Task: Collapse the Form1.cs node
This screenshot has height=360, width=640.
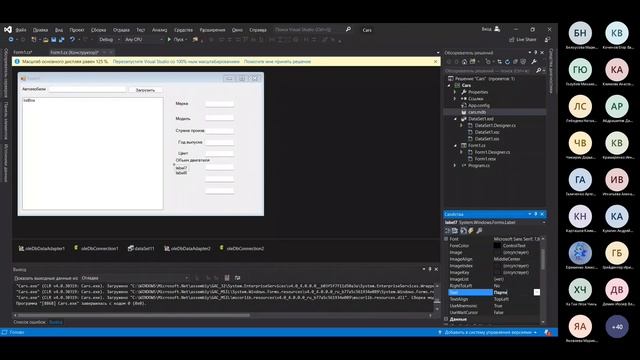Action: click(x=456, y=145)
